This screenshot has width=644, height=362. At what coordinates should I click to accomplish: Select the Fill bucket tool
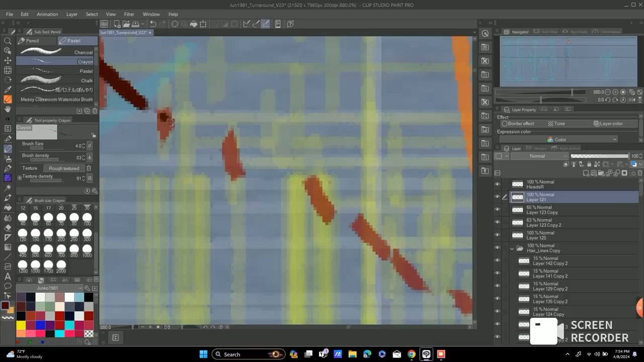8,207
